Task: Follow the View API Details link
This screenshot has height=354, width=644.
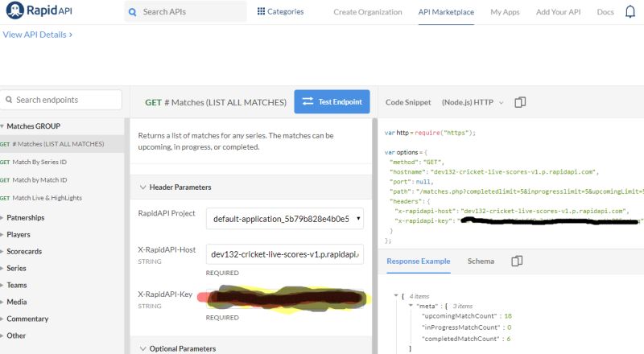Action: click(x=37, y=35)
